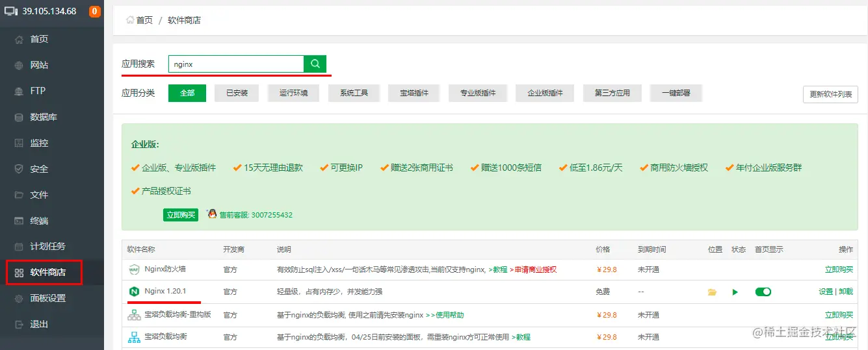This screenshot has width=868, height=350.
Task: Click the Nginx防火墙 shield icon
Action: (x=134, y=269)
